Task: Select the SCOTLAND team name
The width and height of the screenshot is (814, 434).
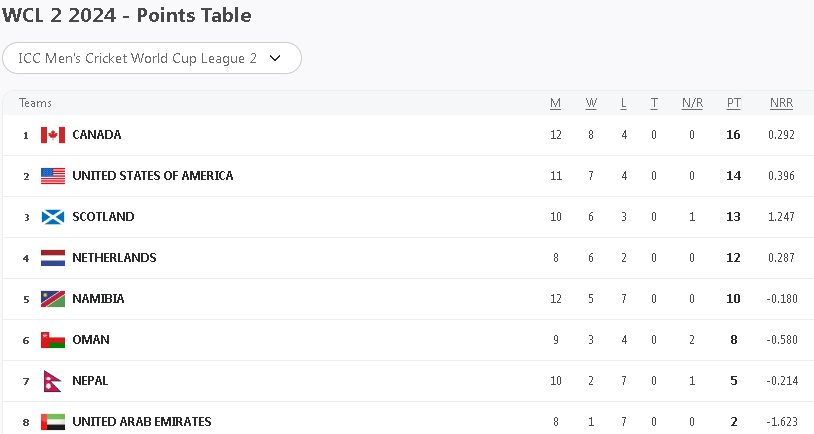Action: [103, 217]
